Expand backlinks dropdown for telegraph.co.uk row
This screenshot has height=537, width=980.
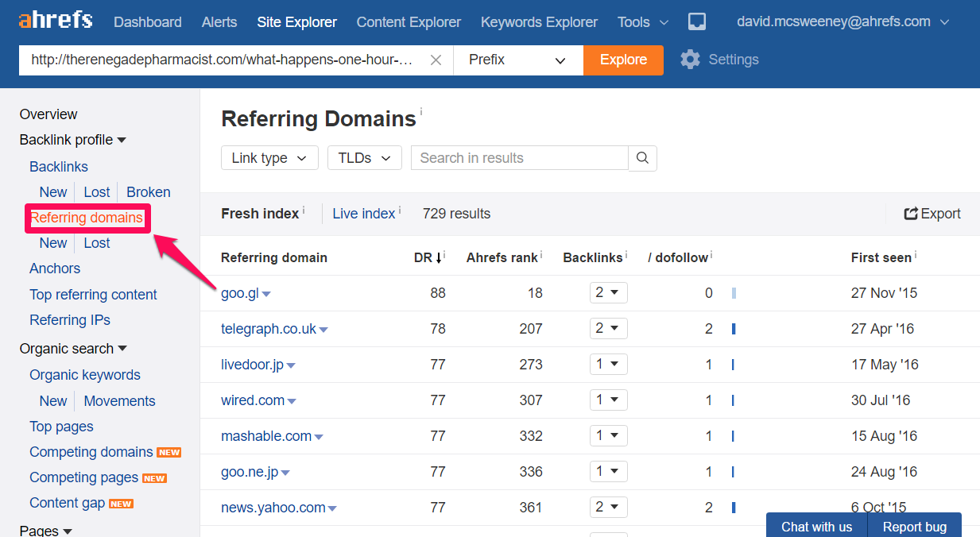click(x=609, y=328)
